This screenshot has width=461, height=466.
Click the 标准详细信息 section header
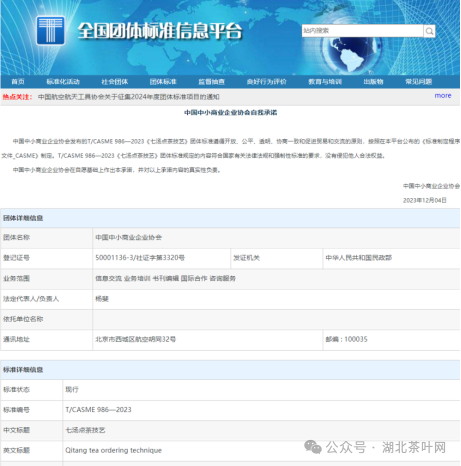[230, 370]
